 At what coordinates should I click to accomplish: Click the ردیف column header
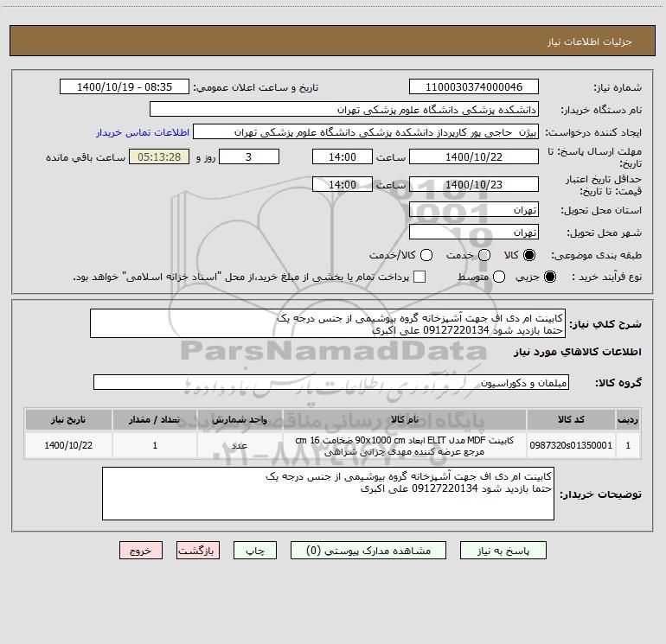(x=628, y=420)
